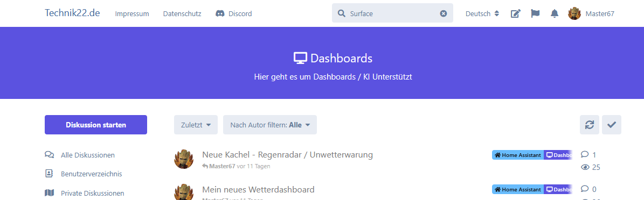Open the flags icon in header
This screenshot has width=644, height=200.
pyautogui.click(x=535, y=13)
